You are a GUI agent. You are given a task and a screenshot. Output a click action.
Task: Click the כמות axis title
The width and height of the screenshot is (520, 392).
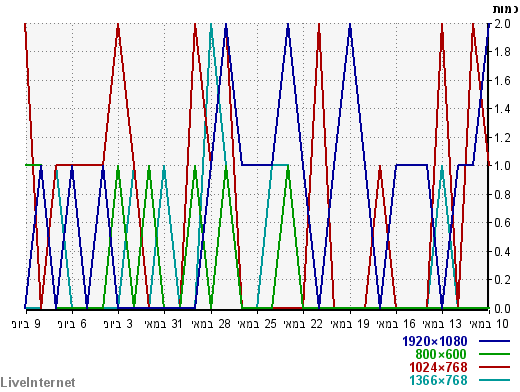(x=506, y=9)
